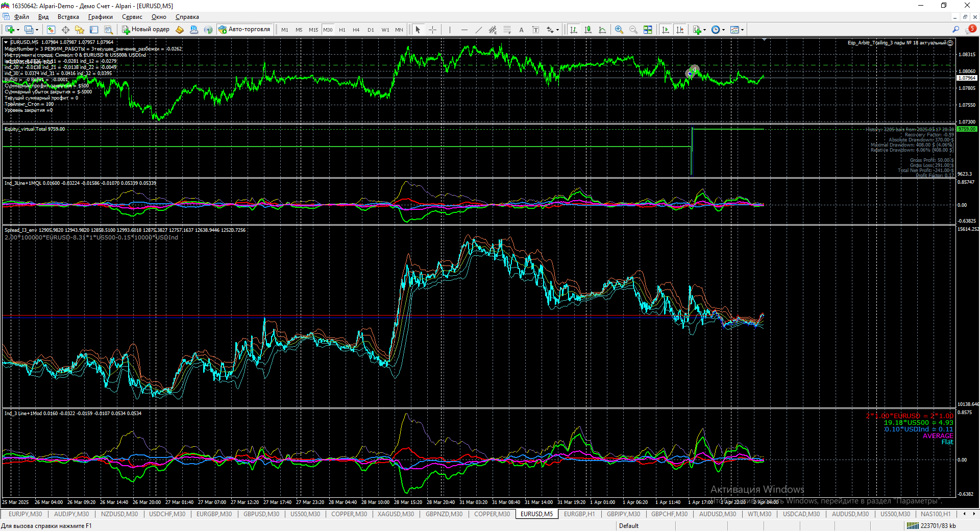Click the Tile Windows icon

pyautogui.click(x=648, y=30)
